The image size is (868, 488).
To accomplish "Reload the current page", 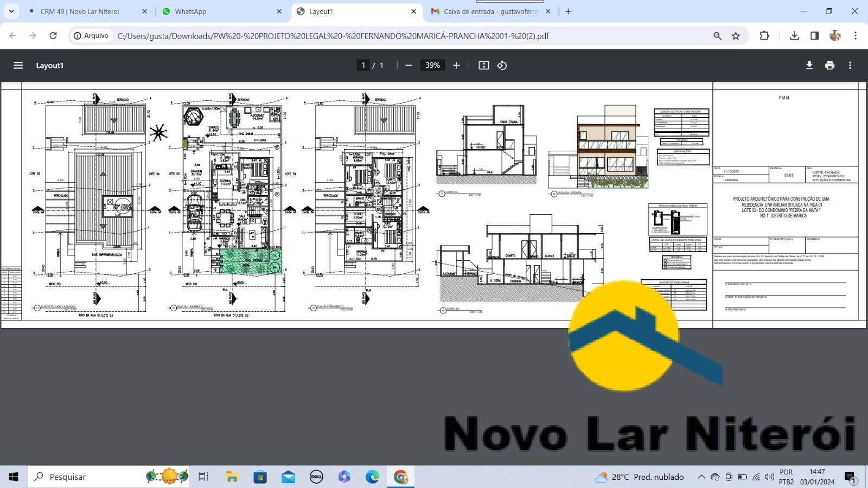I will coord(53,36).
